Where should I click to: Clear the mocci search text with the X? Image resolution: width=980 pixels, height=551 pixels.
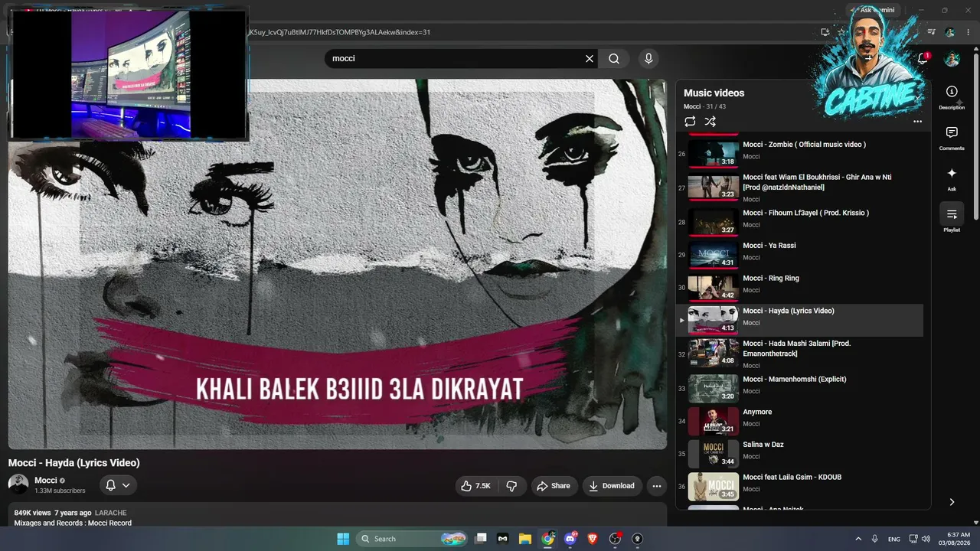590,58
